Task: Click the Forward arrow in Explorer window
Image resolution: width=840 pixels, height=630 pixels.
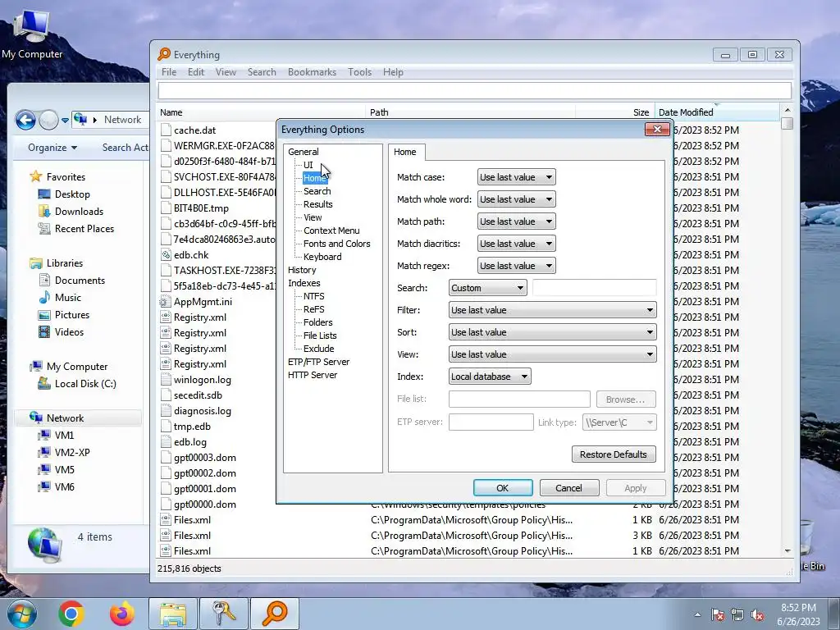Action: [48, 120]
